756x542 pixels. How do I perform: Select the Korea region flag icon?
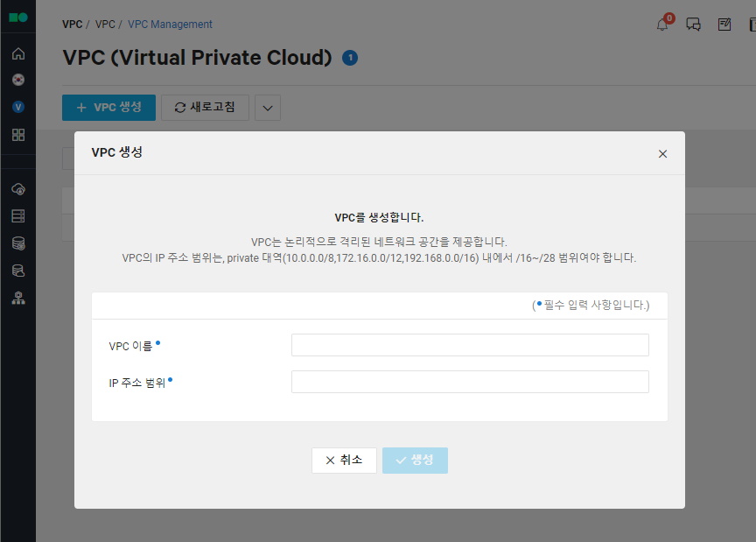(18, 80)
